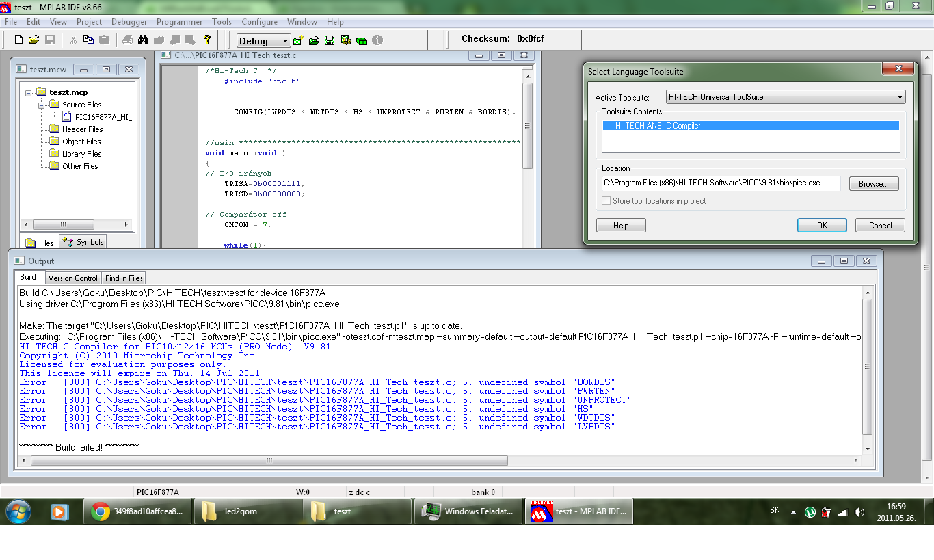Click the Help button in toolsuite dialog
This screenshot has width=934, height=560.
pyautogui.click(x=621, y=226)
